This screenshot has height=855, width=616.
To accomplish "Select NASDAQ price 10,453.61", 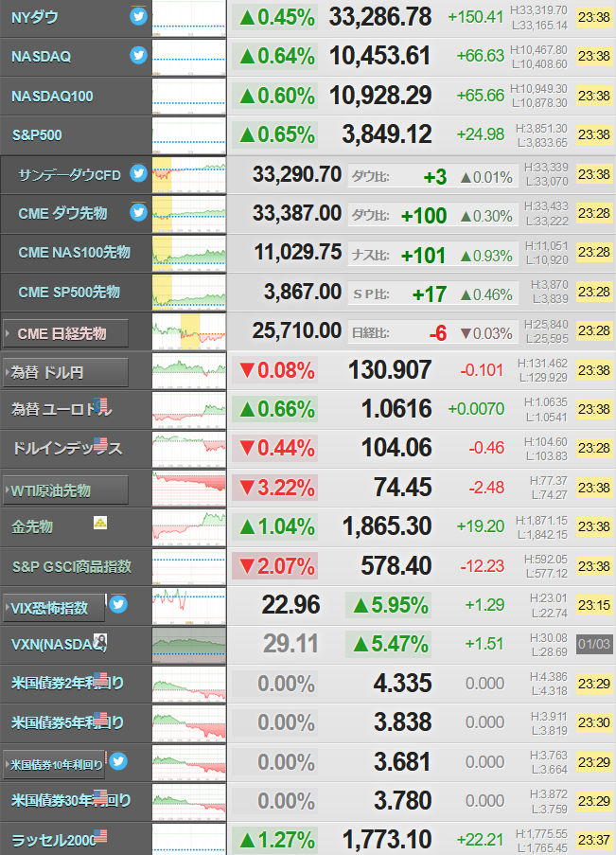I will point(380,56).
